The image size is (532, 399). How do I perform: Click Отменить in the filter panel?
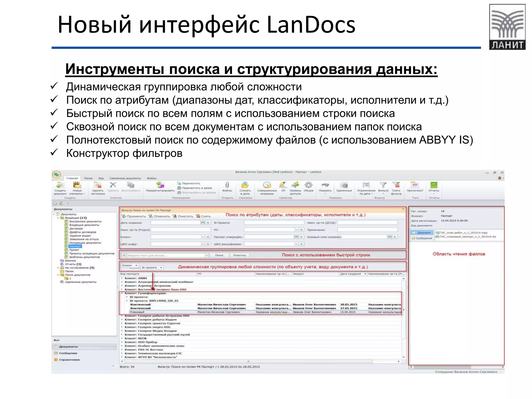(x=159, y=216)
